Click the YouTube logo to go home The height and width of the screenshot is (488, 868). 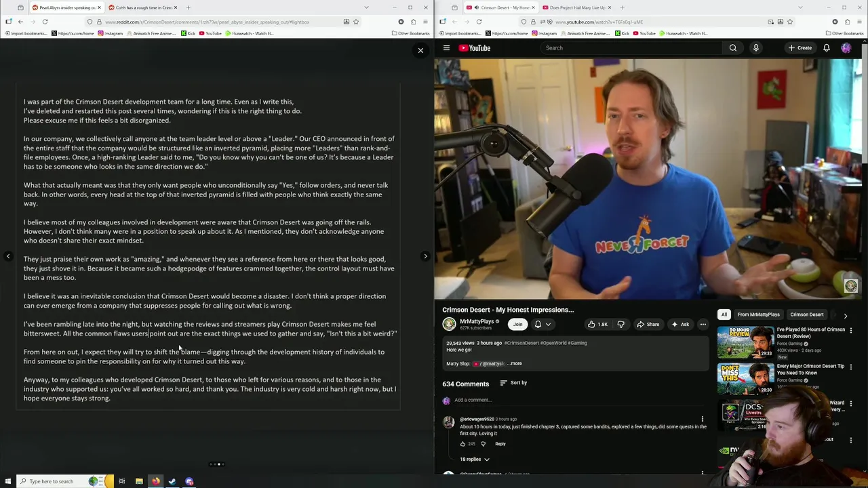point(474,48)
